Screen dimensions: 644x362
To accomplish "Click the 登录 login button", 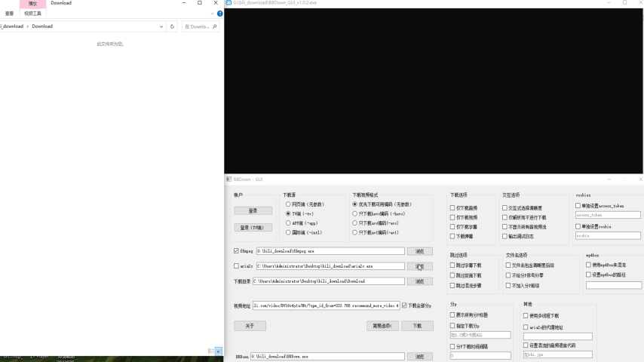I will [253, 211].
